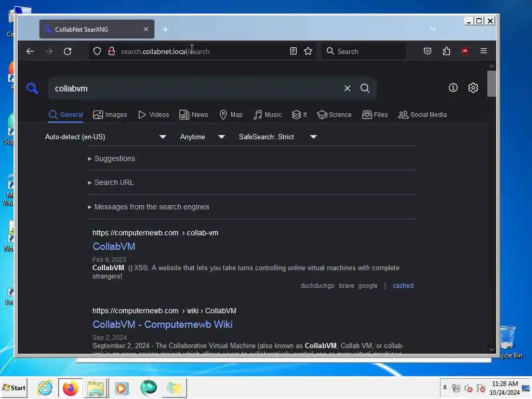Open CollabVM - Computernewb Wiki result

point(163,325)
